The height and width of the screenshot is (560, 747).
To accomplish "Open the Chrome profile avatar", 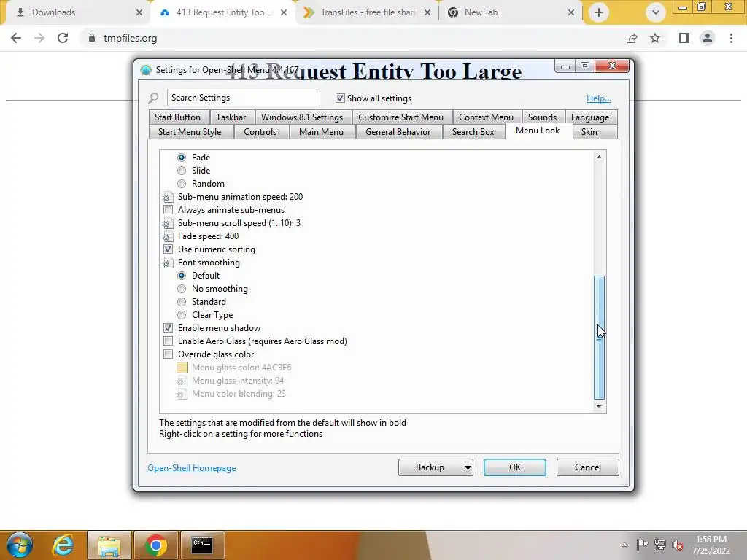I will 708,38.
